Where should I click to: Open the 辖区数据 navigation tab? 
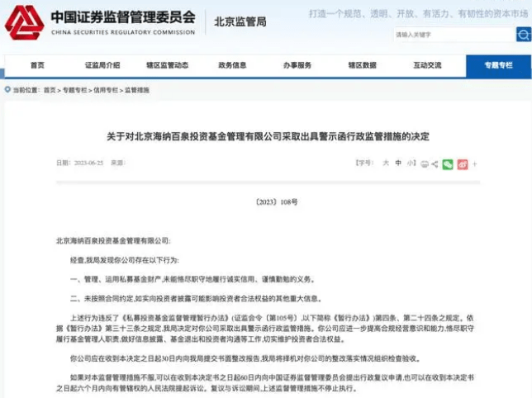pos(363,65)
